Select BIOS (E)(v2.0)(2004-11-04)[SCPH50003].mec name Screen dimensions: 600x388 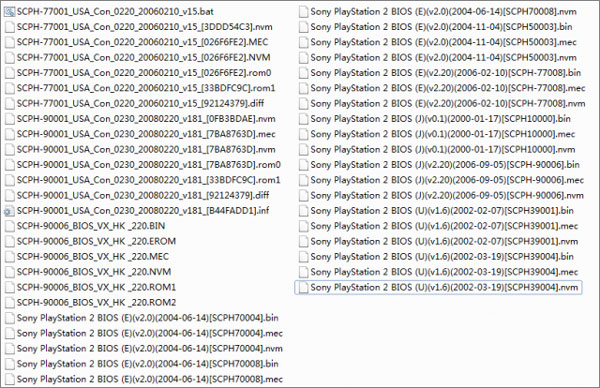(x=443, y=42)
